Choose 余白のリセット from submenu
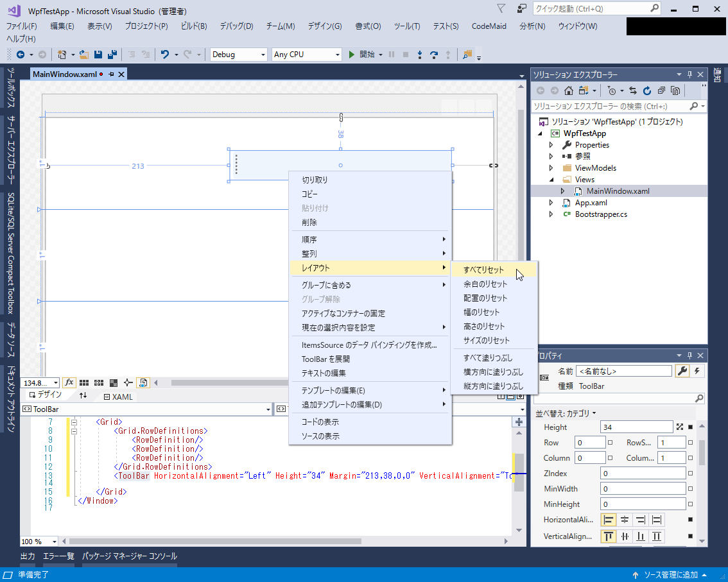Image resolution: width=728 pixels, height=582 pixels. pos(494,284)
